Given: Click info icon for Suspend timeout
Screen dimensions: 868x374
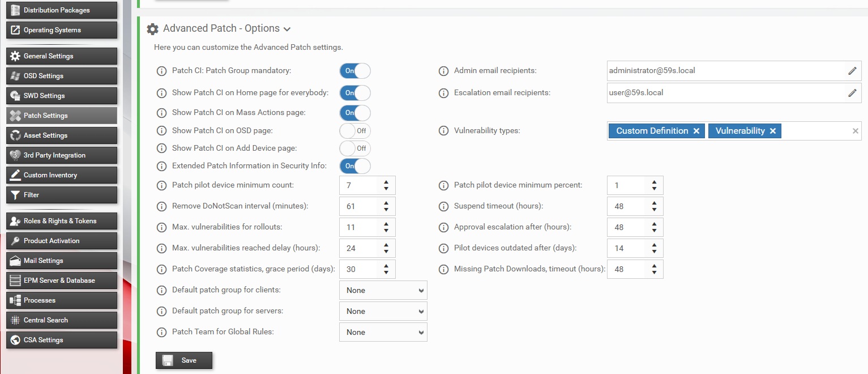Looking at the screenshot, I should (x=444, y=206).
